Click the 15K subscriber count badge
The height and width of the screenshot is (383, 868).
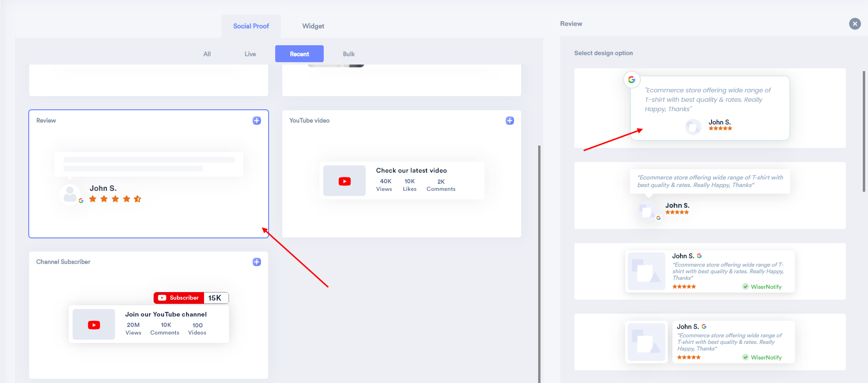[x=216, y=298]
